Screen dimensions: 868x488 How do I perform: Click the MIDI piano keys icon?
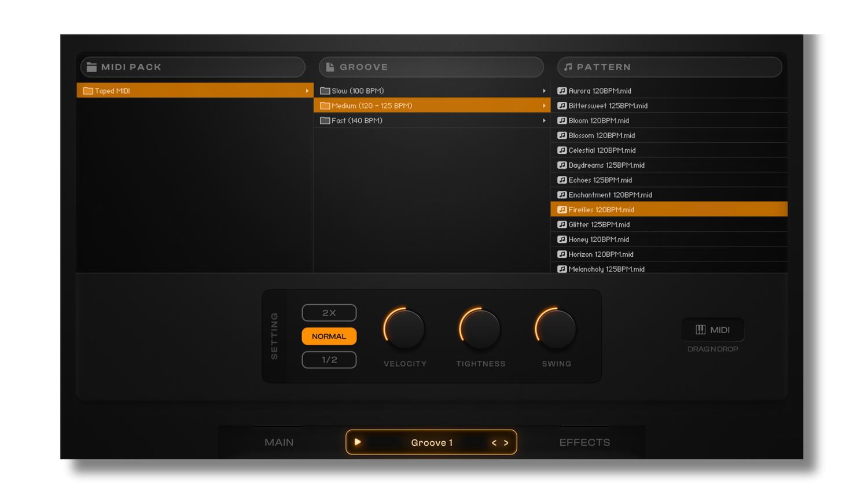point(700,330)
